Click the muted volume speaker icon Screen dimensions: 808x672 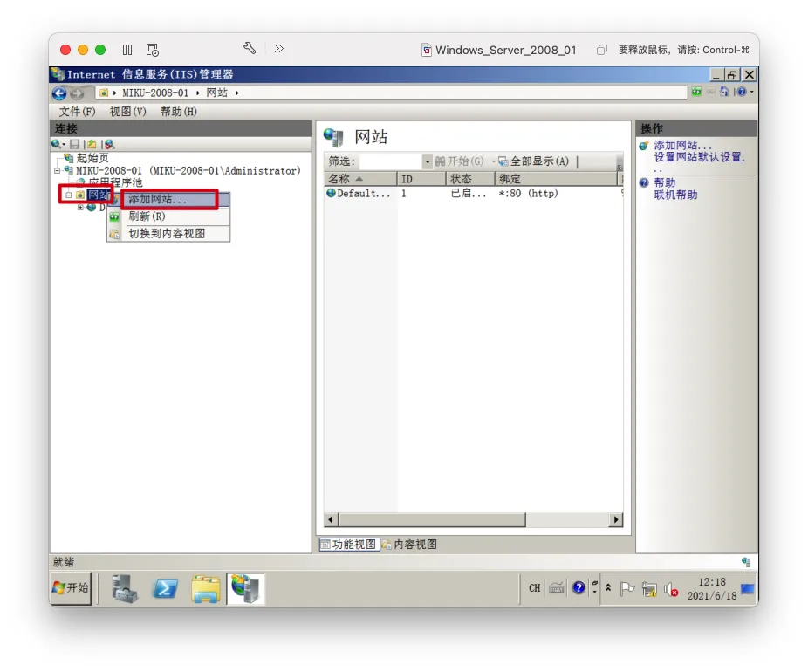point(671,589)
